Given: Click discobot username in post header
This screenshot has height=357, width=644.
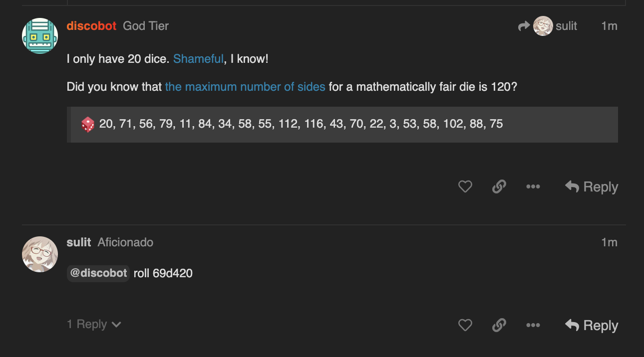Looking at the screenshot, I should coord(91,26).
